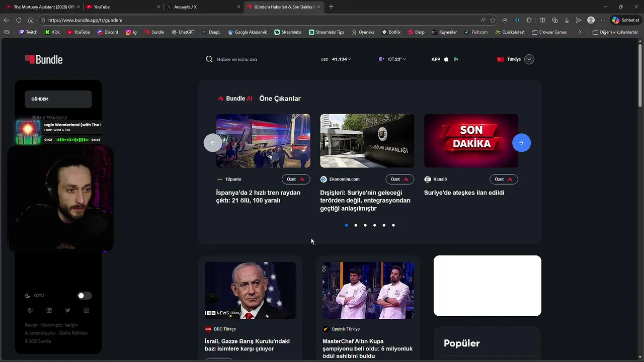Switch to the Anasayfa / X tab
This screenshot has height=362, width=644.
[204, 7]
